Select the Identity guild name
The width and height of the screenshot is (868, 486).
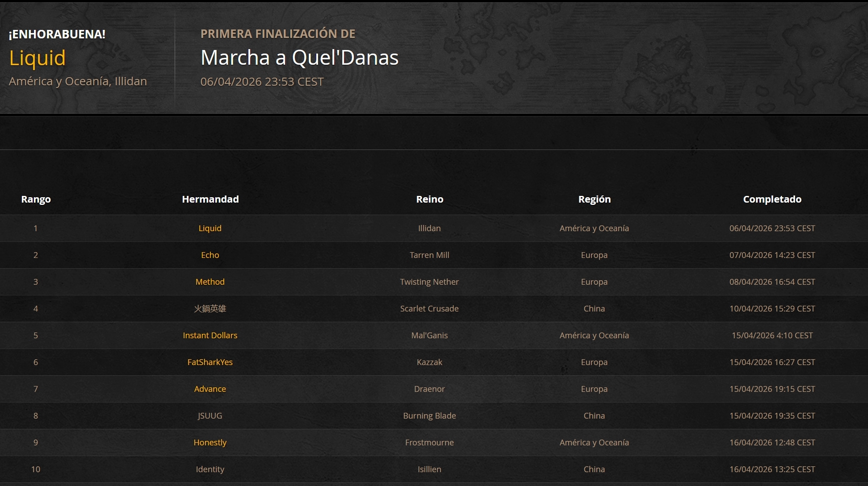point(210,469)
